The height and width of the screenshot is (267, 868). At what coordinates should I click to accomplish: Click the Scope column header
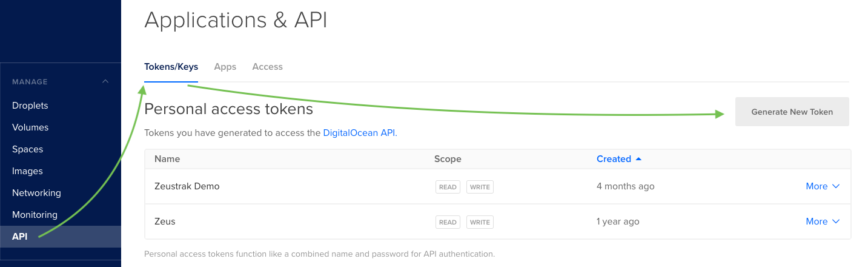pyautogui.click(x=448, y=159)
